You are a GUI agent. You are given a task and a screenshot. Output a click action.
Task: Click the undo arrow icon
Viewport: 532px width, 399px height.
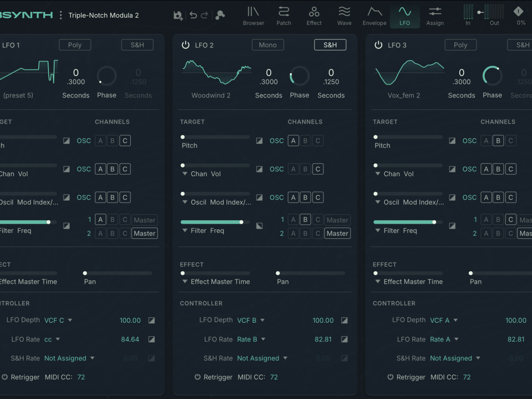[x=193, y=15]
